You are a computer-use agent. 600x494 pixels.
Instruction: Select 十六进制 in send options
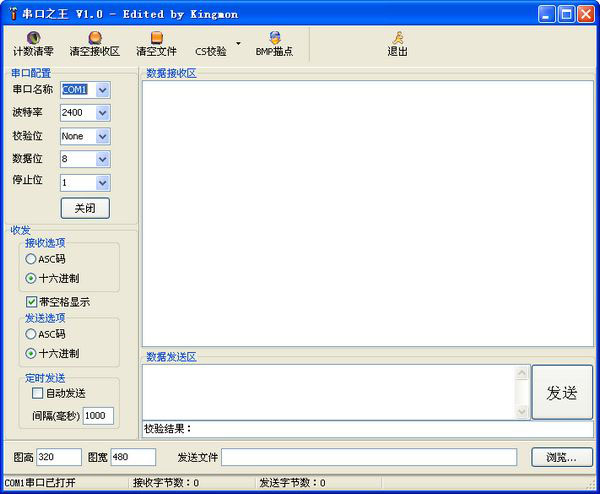(31, 353)
